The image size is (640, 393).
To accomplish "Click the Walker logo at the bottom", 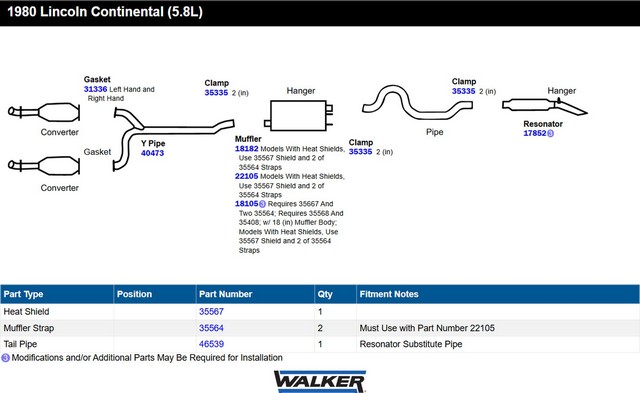I will [x=320, y=382].
